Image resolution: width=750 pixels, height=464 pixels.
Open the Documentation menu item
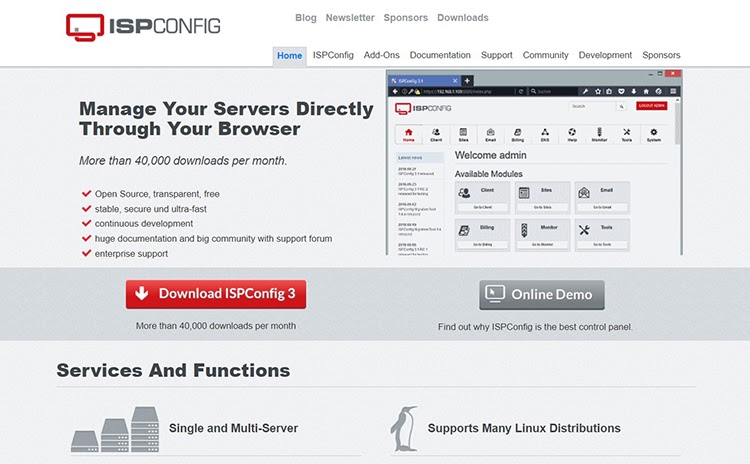440,55
